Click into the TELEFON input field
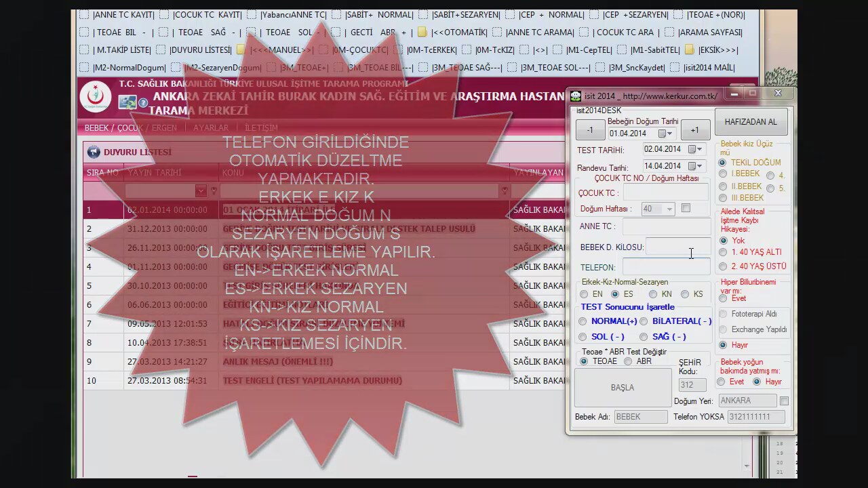868x488 pixels. [667, 267]
